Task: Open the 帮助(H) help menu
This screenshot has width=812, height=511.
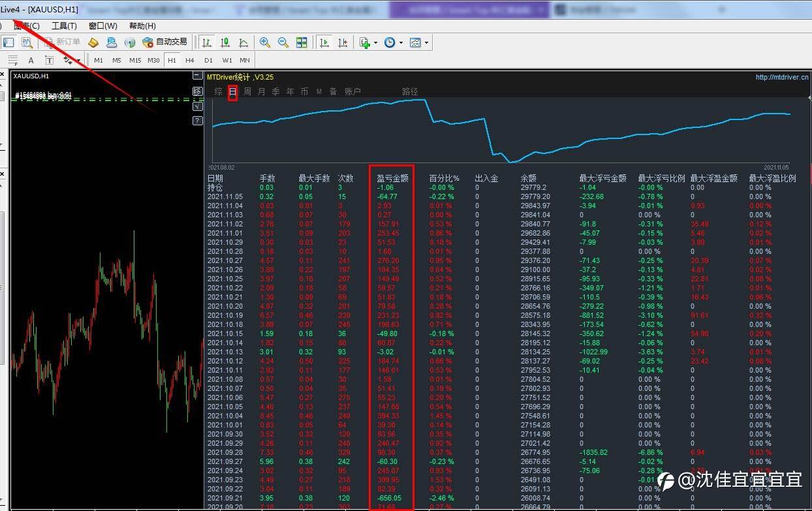Action: point(142,26)
